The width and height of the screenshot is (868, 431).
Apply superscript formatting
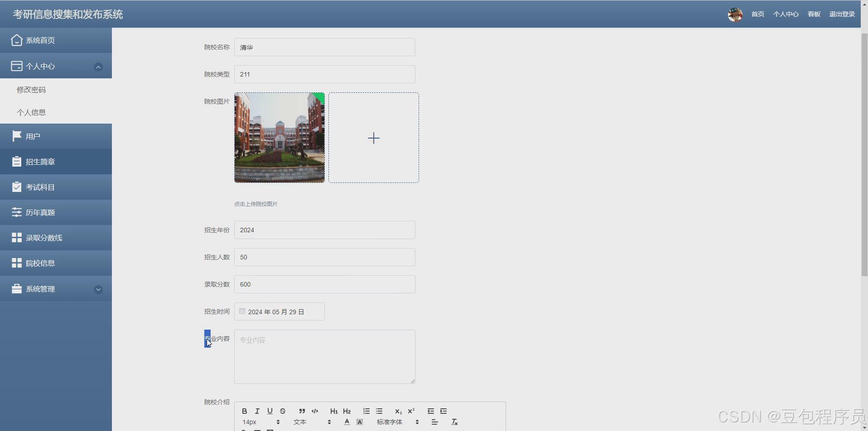click(x=411, y=411)
